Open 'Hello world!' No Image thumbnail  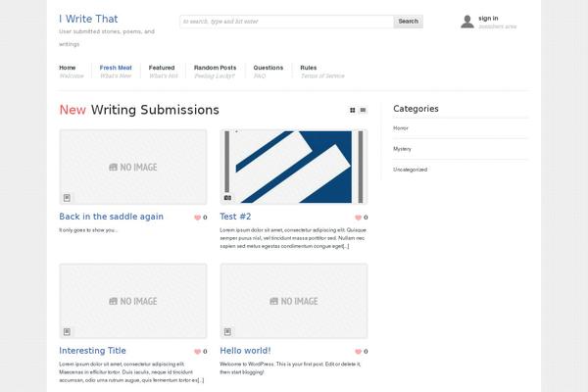click(x=294, y=301)
